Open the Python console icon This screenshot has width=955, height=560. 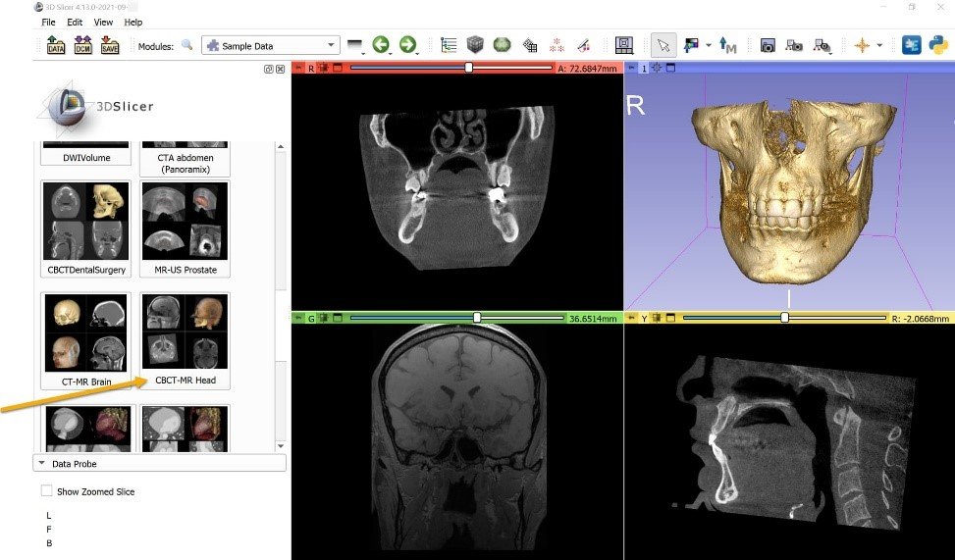pyautogui.click(x=937, y=45)
